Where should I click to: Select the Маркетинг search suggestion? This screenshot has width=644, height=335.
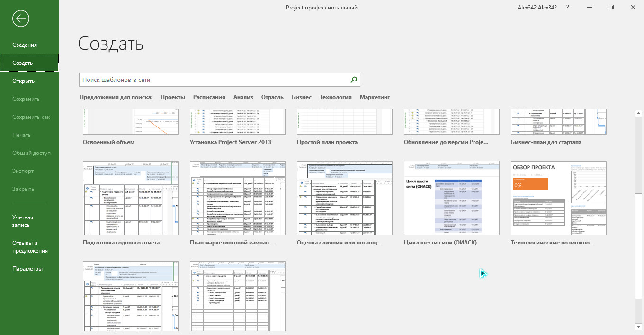point(375,97)
